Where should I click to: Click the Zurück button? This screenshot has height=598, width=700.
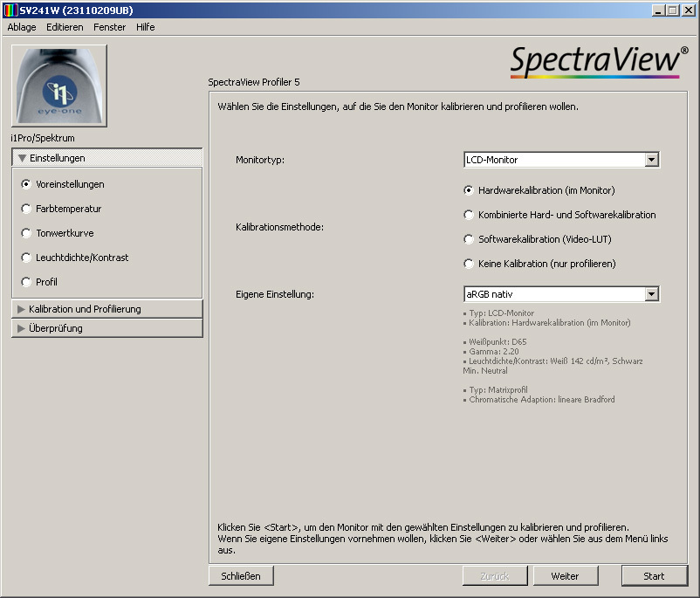tap(495, 576)
